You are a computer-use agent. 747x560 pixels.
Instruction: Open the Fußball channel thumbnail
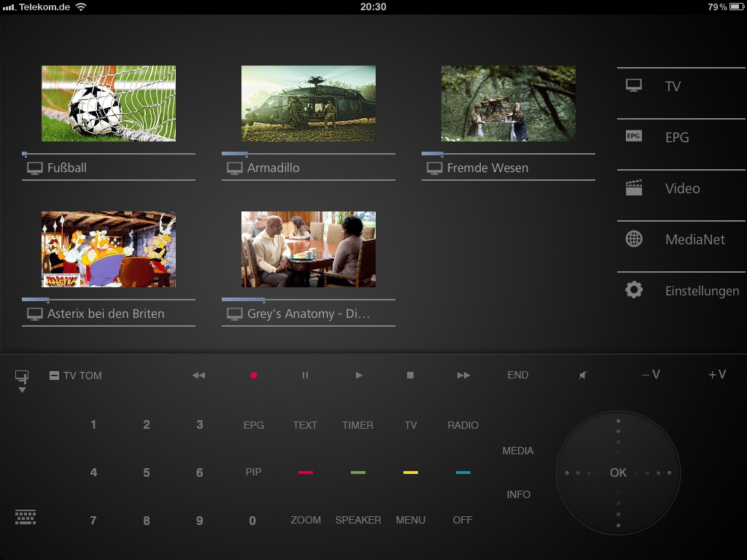point(108,104)
